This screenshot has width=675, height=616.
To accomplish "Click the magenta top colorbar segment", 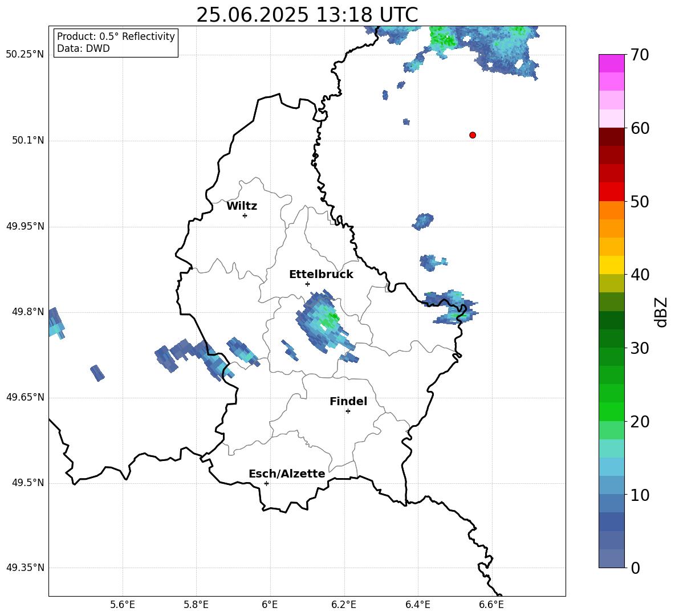I will tap(612, 63).
